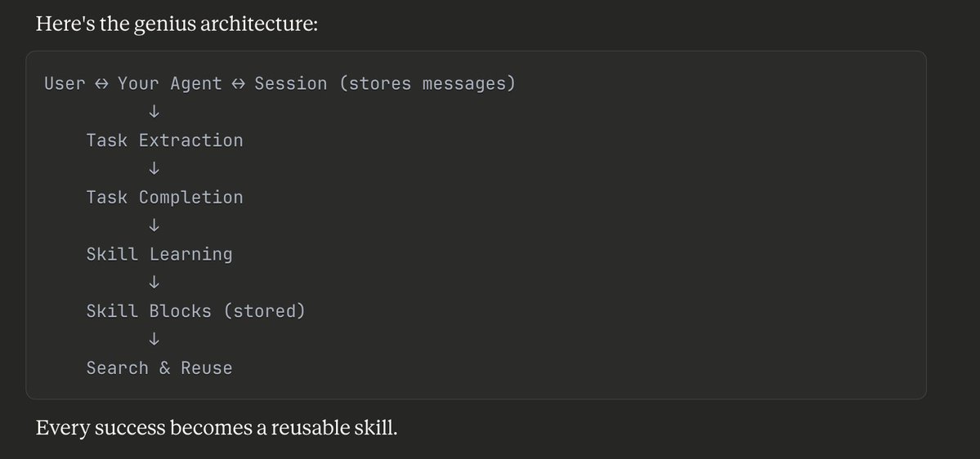This screenshot has width=980, height=459.
Task: Click the (stores messages) note
Action: [x=426, y=84]
